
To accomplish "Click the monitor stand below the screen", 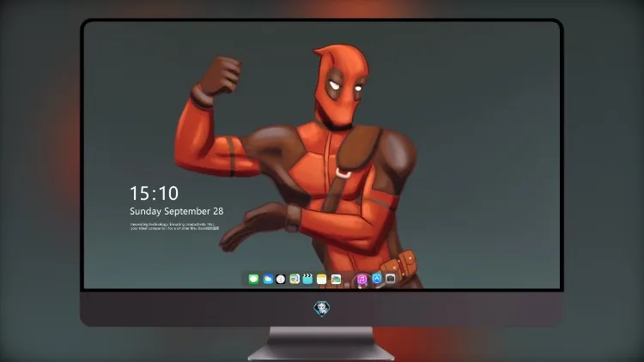I will [x=322, y=343].
